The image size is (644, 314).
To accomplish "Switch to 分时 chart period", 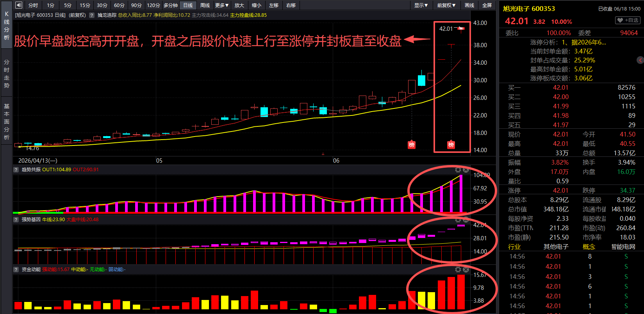I will point(33,5).
